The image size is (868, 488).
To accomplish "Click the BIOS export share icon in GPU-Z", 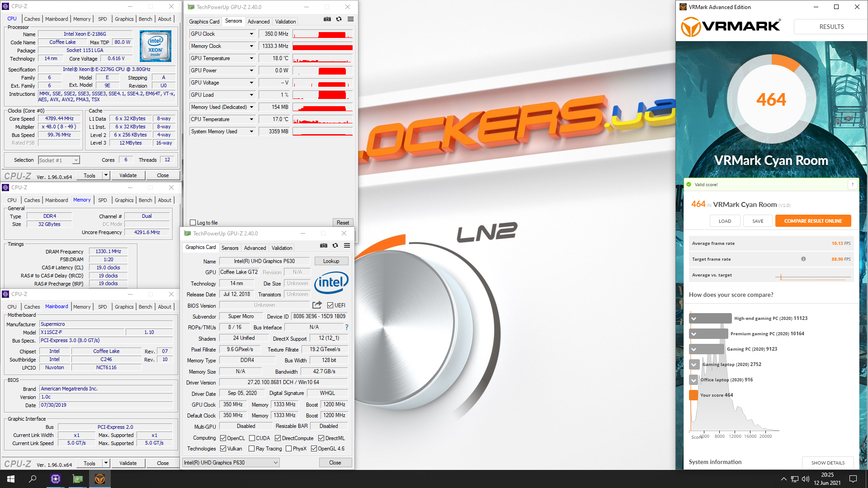I will pyautogui.click(x=317, y=305).
